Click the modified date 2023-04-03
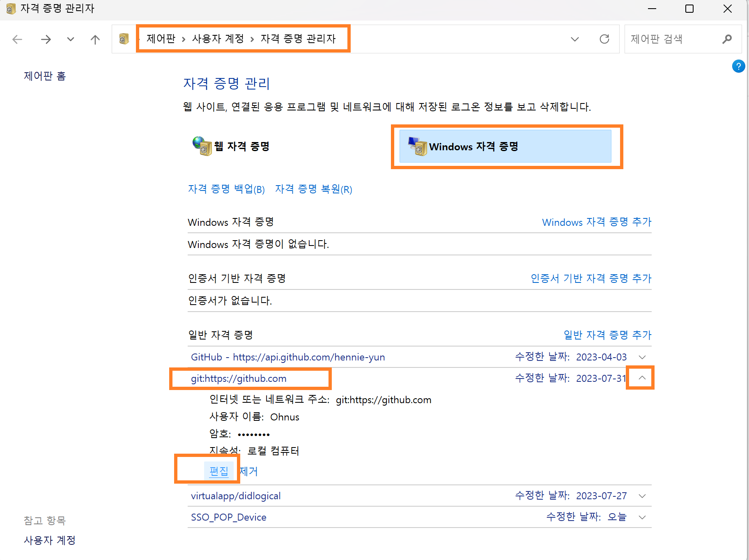The height and width of the screenshot is (560, 749). [x=601, y=357]
